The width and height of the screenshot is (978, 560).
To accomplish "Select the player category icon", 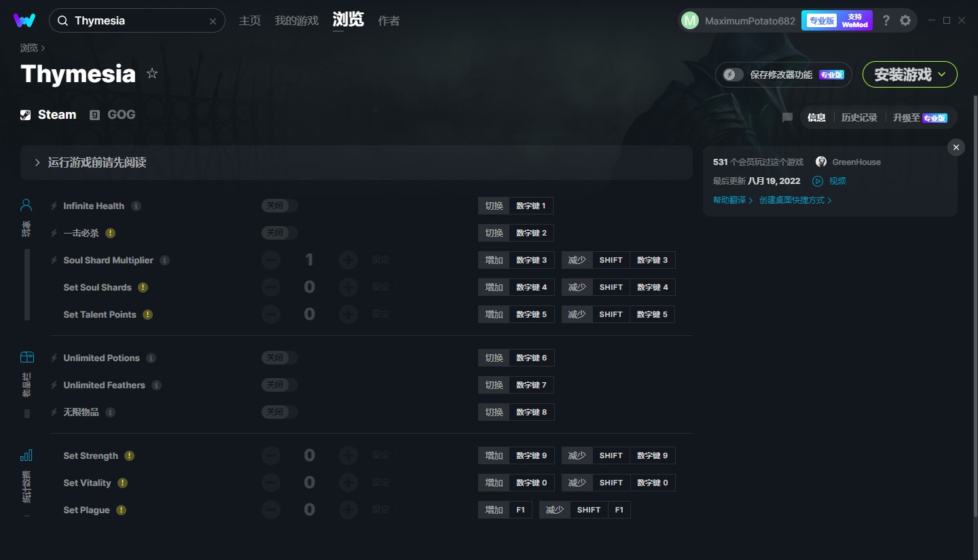I will click(x=26, y=205).
